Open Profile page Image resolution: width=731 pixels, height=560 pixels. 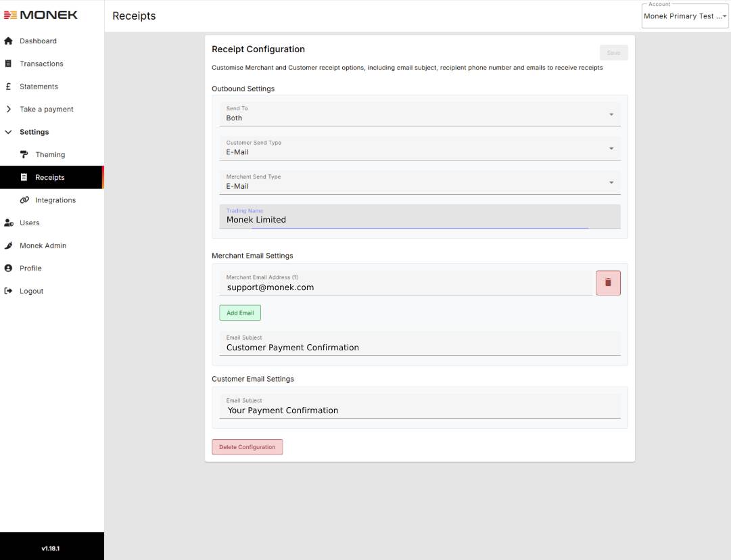coord(31,268)
